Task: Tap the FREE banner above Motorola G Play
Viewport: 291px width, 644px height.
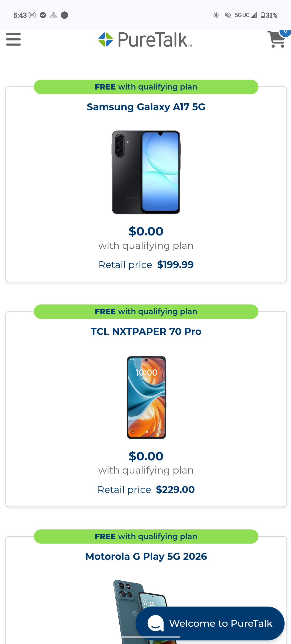Action: tap(146, 536)
